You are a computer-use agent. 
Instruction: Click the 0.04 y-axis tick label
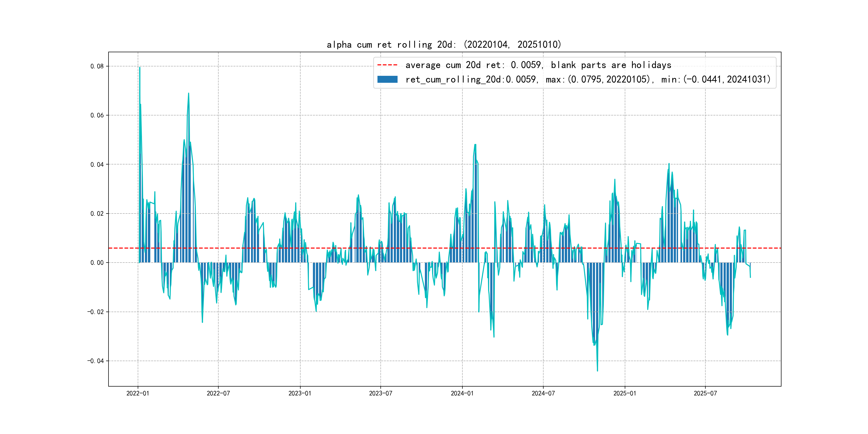pos(97,164)
